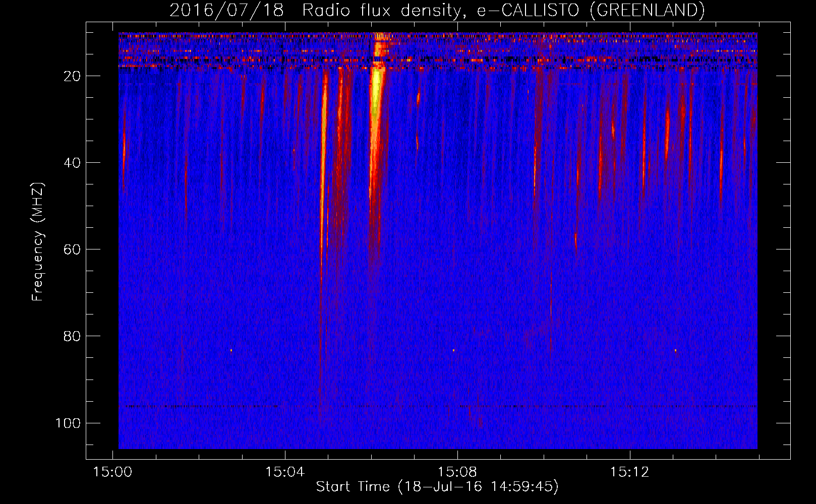816x504 pixels.
Task: Click the '2016/07/18' date in title
Action: pos(226,10)
